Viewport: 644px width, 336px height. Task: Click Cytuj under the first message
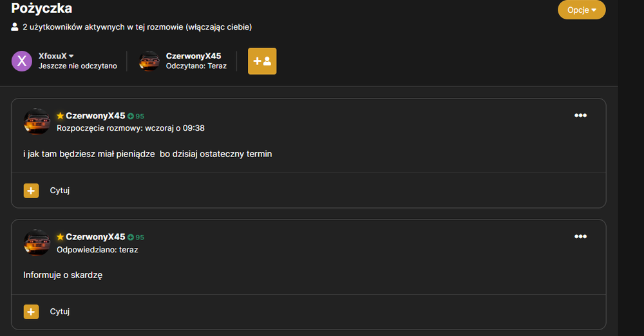tap(59, 191)
